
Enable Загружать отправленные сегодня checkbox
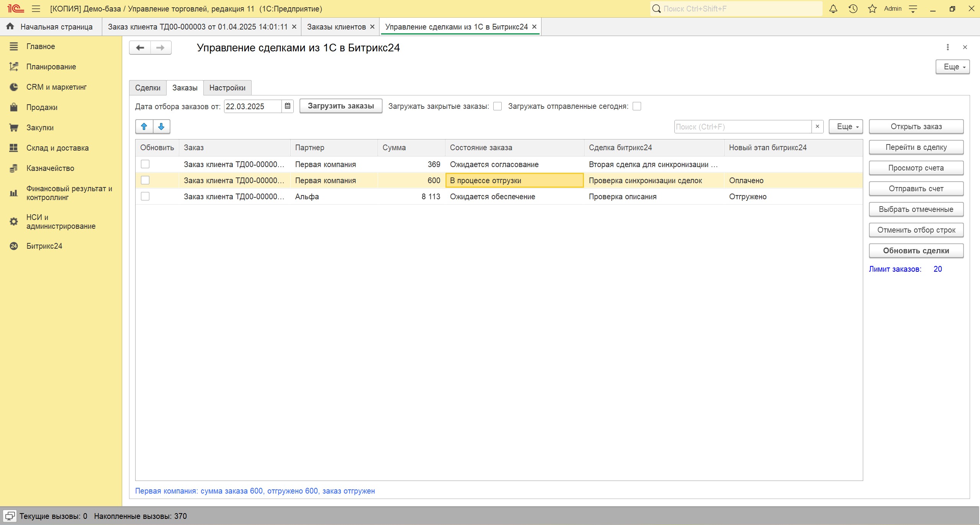tap(637, 106)
